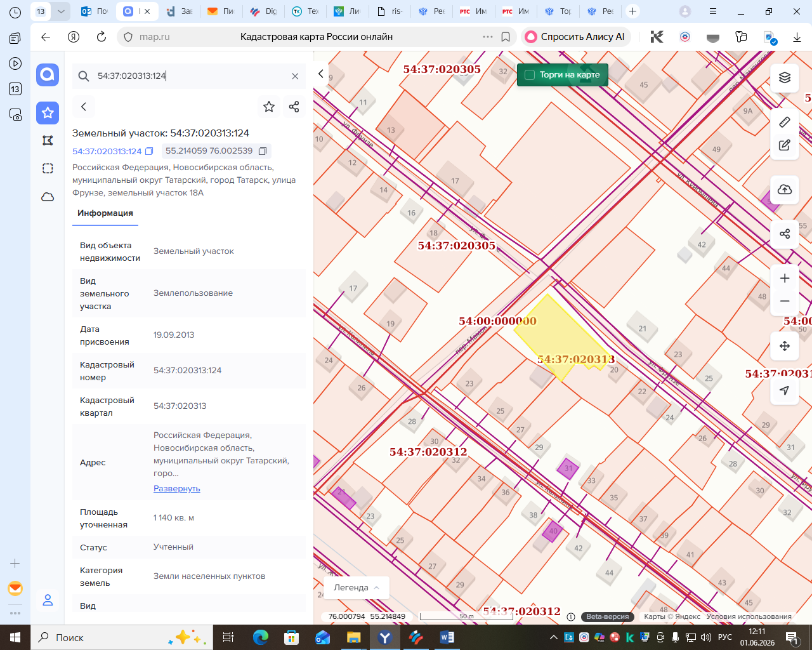Locate my position on the map

785,390
